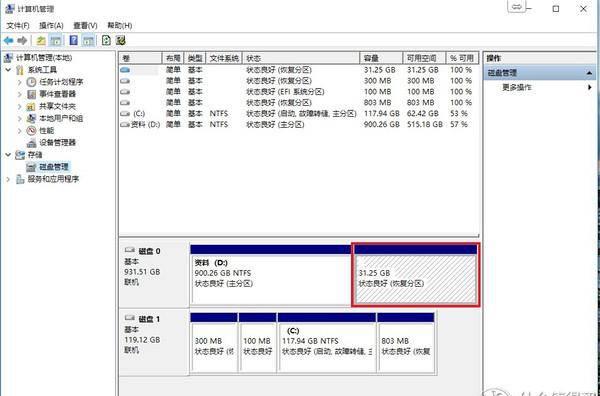This screenshot has height=396, width=600.
Task: Open the 更多操作 submenu arrow
Action: click(x=590, y=87)
